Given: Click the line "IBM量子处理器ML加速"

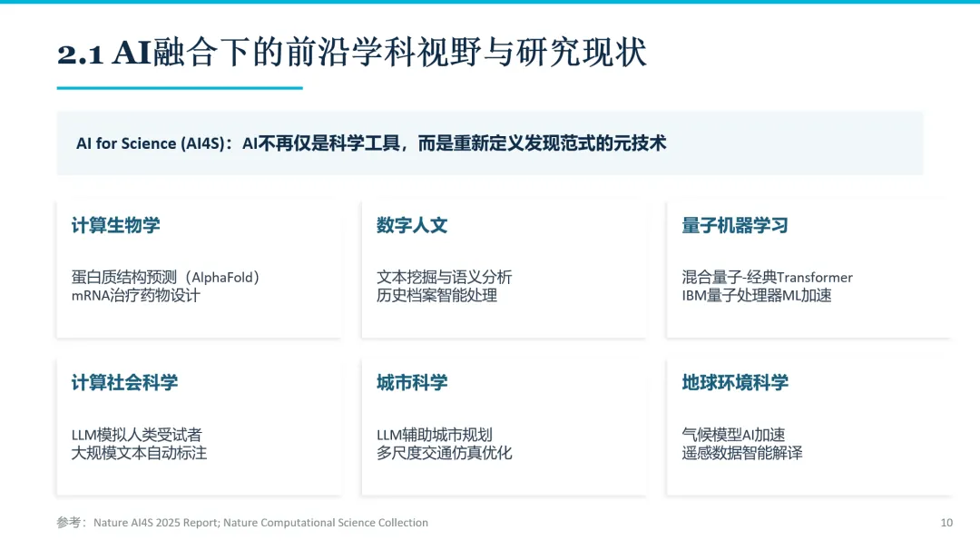Looking at the screenshot, I should [x=757, y=296].
